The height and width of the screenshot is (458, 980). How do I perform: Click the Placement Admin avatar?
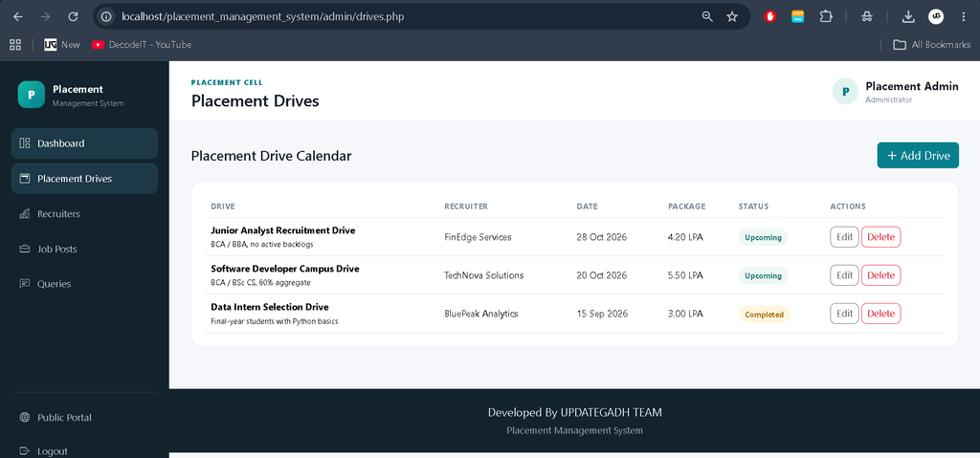pyautogui.click(x=846, y=91)
